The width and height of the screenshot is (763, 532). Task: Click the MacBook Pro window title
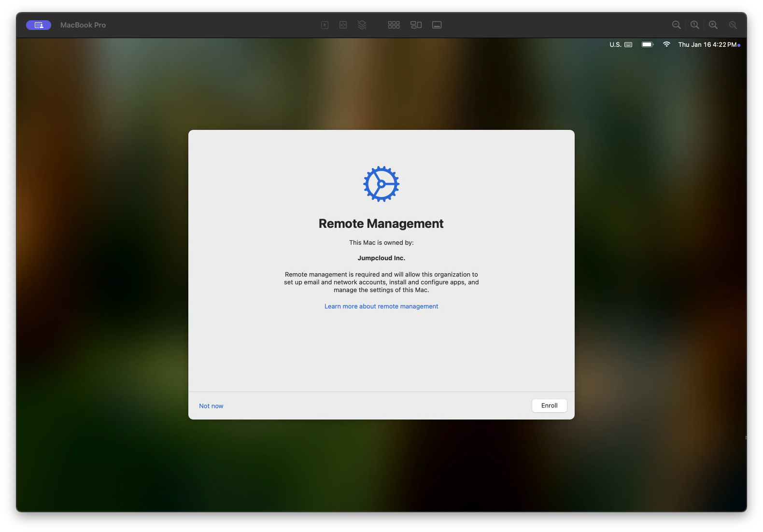click(x=83, y=25)
